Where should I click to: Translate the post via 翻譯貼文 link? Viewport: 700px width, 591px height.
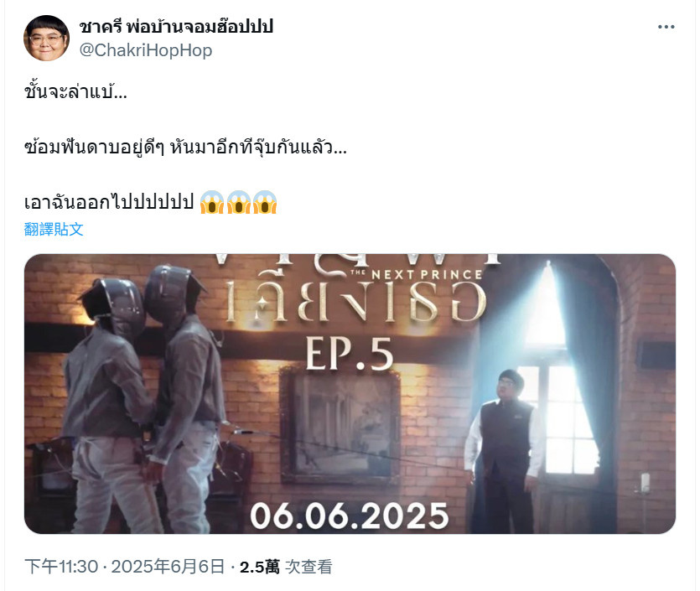[54, 229]
